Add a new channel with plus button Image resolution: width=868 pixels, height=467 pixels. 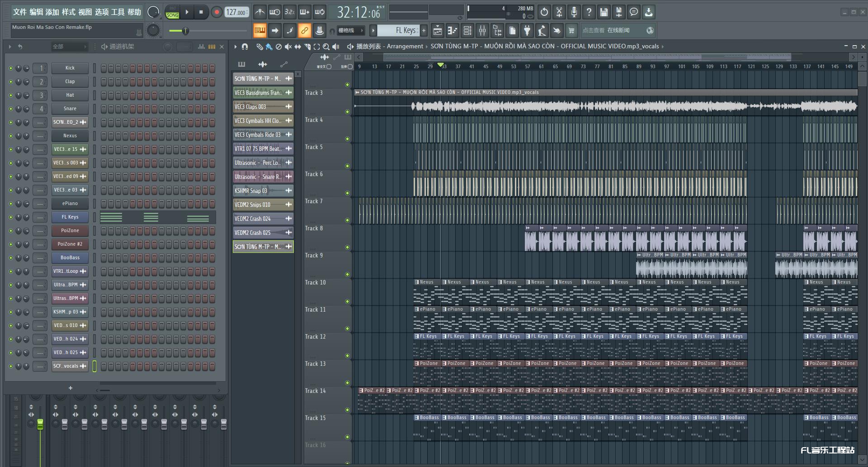coord(70,388)
